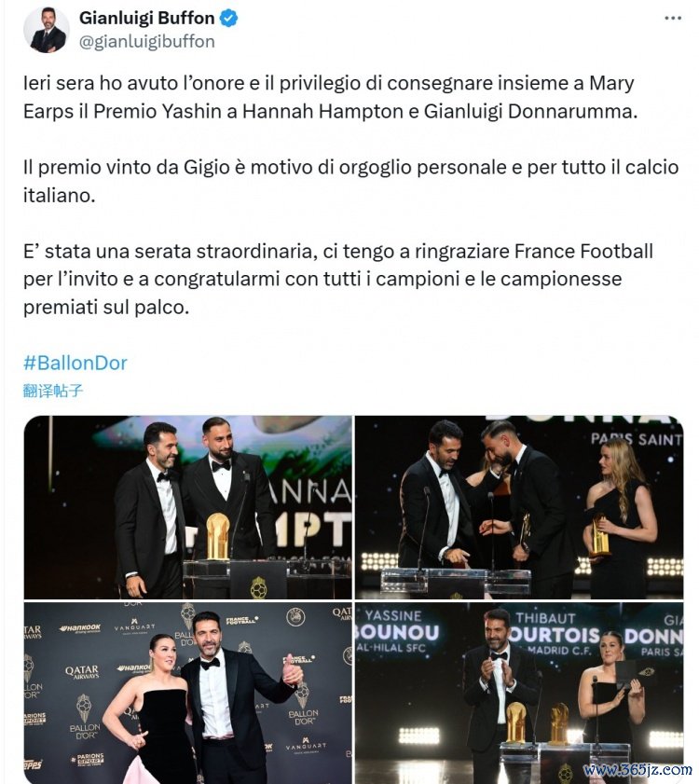
Task: Open the #BallonDor hashtag
Action: point(75,363)
